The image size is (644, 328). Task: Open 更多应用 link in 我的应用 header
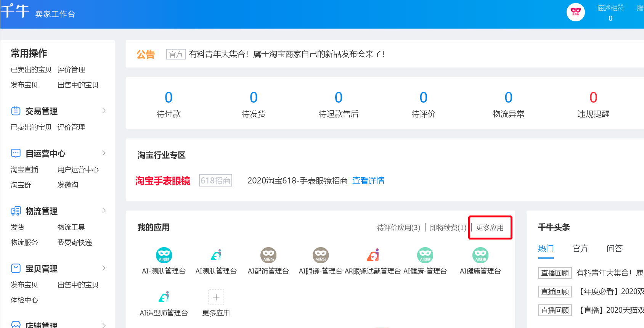pyautogui.click(x=490, y=228)
